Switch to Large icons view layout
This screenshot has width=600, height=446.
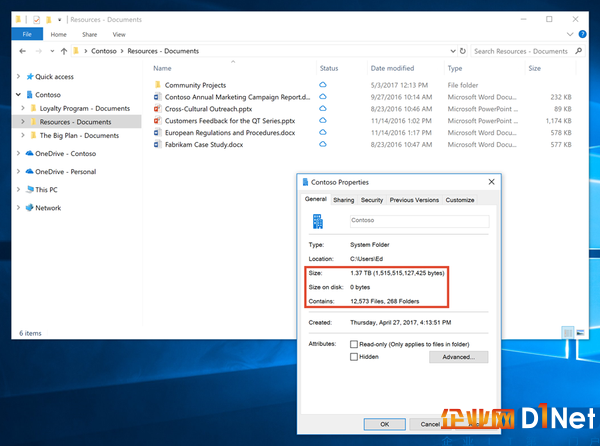(x=580, y=333)
